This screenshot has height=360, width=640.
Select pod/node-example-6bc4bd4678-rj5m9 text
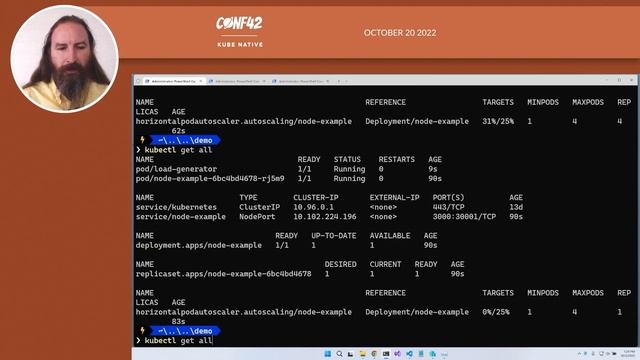(x=210, y=178)
